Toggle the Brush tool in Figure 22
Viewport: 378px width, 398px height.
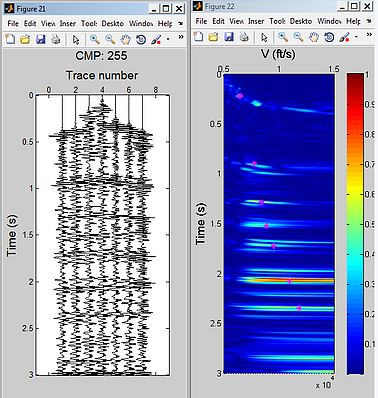[x=344, y=37]
